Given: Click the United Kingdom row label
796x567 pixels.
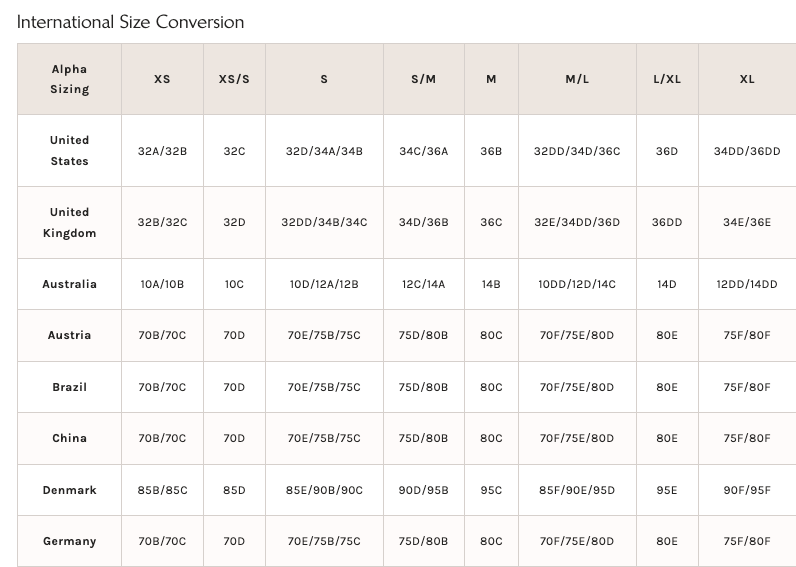Looking at the screenshot, I should coord(69,222).
